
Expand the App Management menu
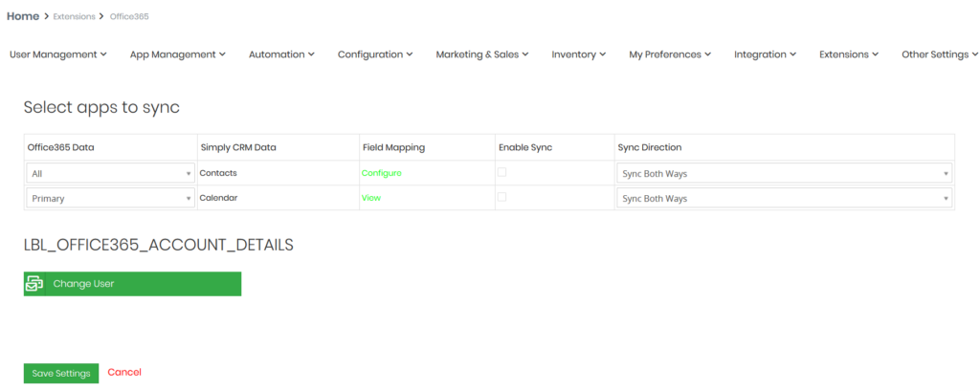tap(177, 54)
